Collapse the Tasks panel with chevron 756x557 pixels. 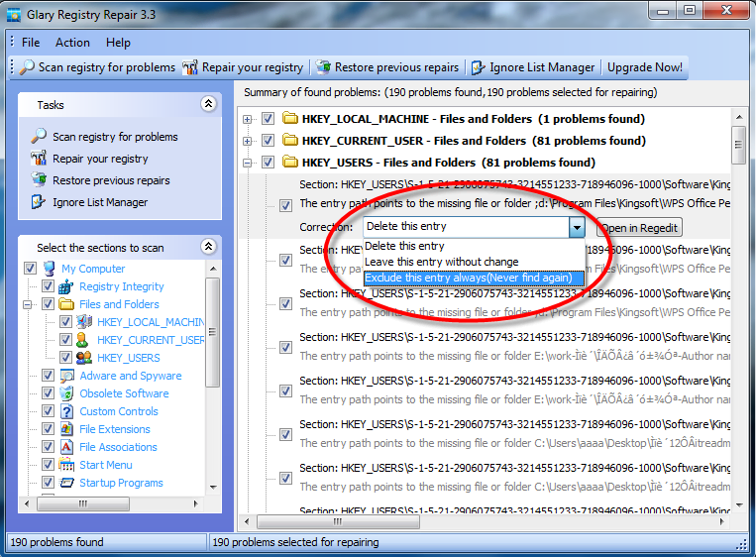[x=208, y=104]
